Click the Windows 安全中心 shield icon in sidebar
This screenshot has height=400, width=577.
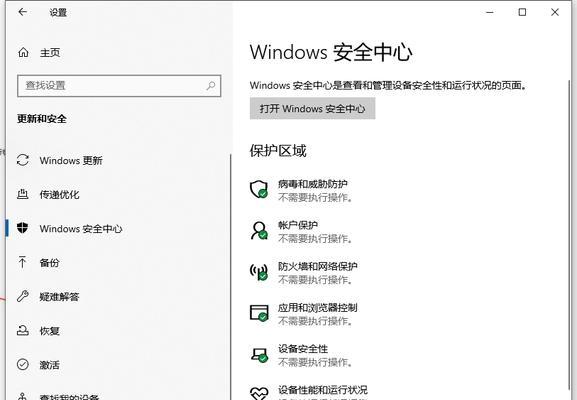coord(22,228)
